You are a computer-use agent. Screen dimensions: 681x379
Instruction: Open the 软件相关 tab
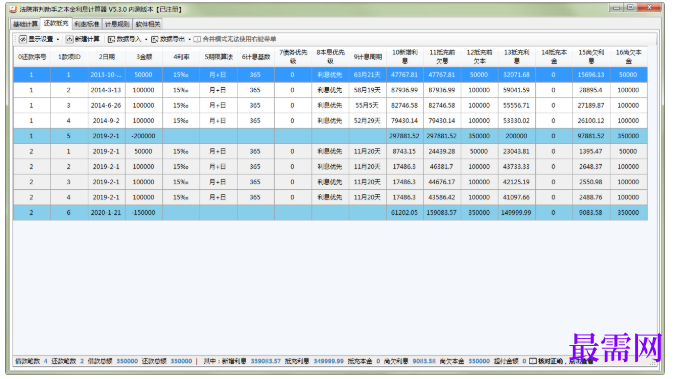pos(148,24)
